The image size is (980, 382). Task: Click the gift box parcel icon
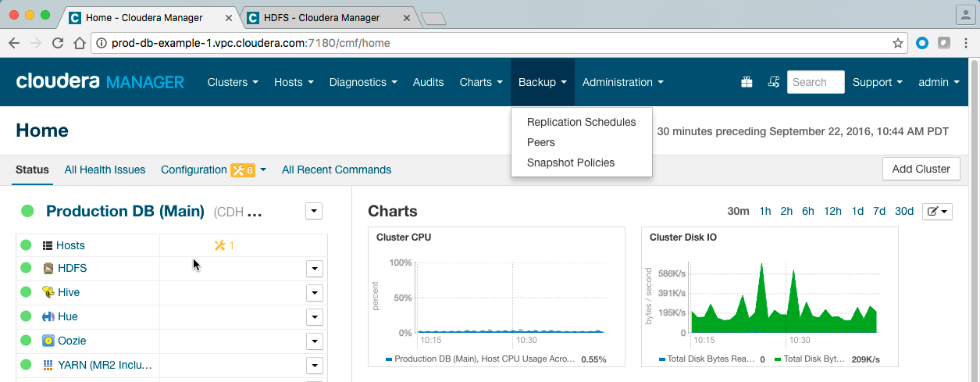[x=747, y=82]
